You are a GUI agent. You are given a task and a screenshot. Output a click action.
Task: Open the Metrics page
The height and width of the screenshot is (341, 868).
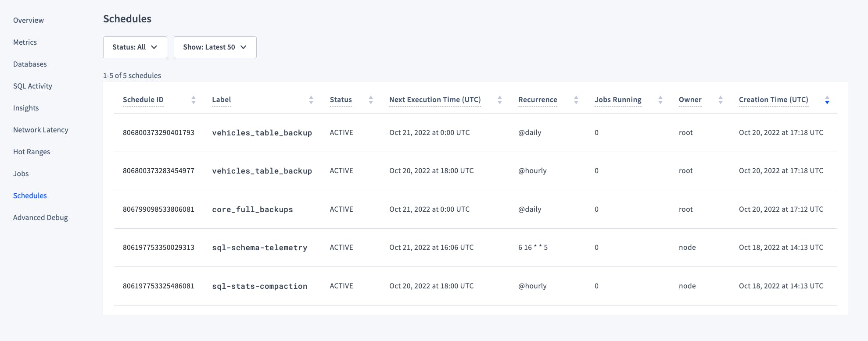tap(25, 42)
